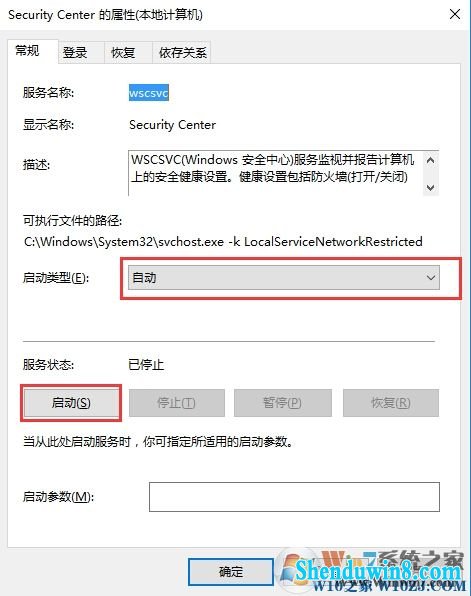Click the 启动(S) button
Image resolution: width=471 pixels, height=596 pixels.
pos(71,403)
